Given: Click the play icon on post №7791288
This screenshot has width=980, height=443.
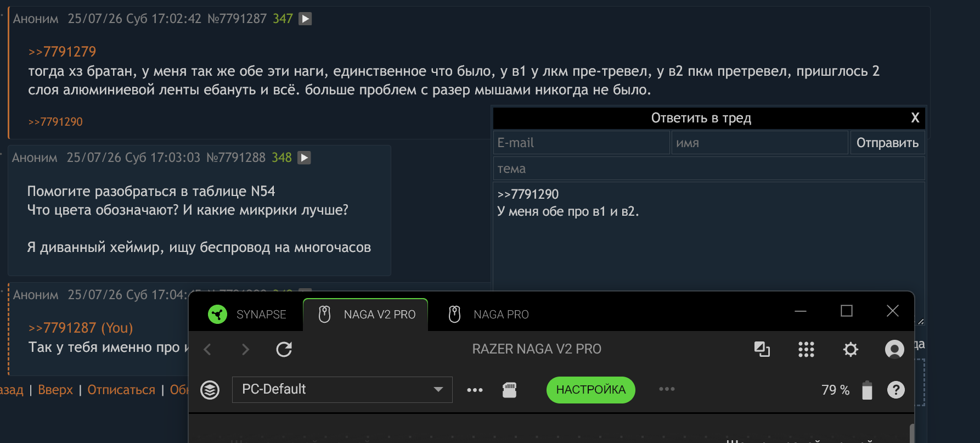Looking at the screenshot, I should [x=304, y=158].
